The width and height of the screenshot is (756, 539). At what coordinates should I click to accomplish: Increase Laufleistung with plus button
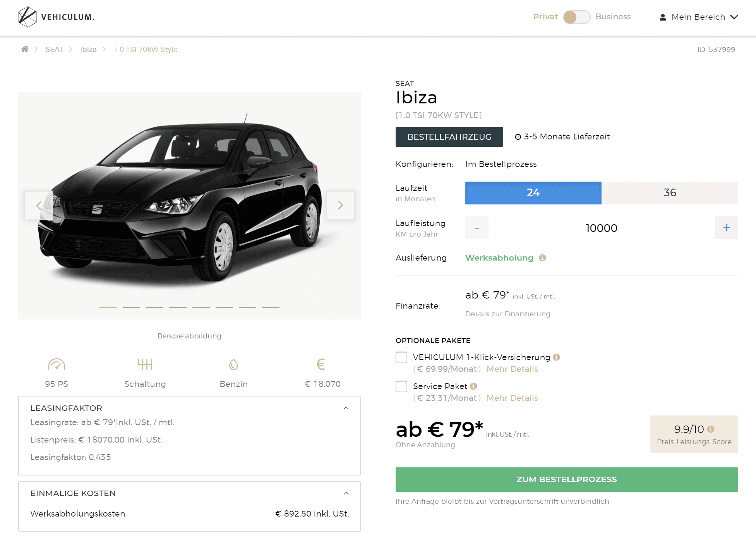(726, 228)
